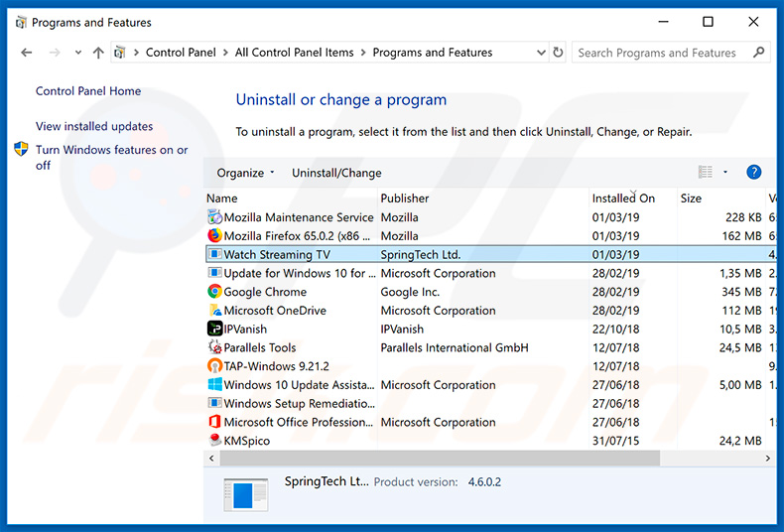Image resolution: width=784 pixels, height=532 pixels.
Task: Expand the address bar history dropdown
Action: [541, 52]
